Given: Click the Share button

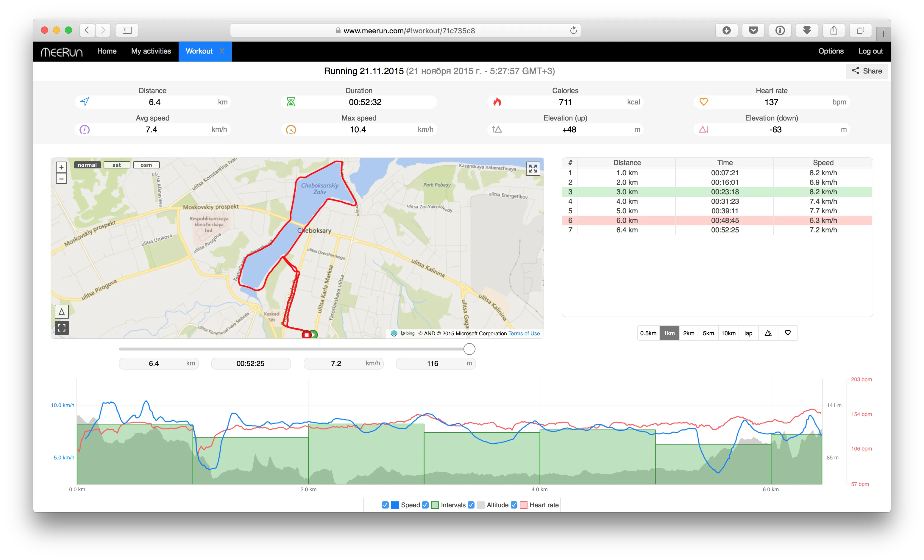Looking at the screenshot, I should tap(867, 71).
